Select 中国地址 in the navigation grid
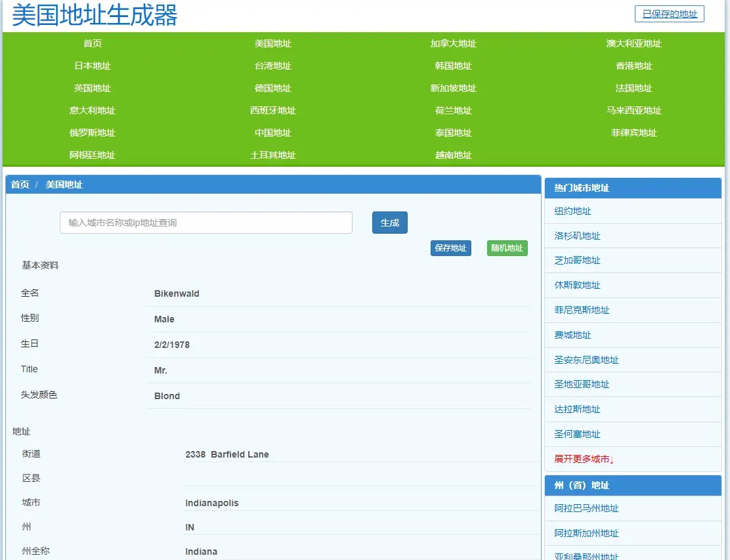Screen dimensions: 730x560 272,133
